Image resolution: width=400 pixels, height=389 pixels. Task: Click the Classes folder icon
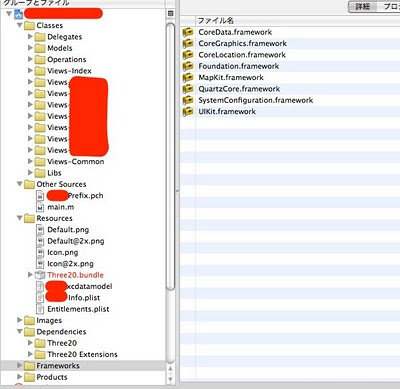[x=29, y=25]
